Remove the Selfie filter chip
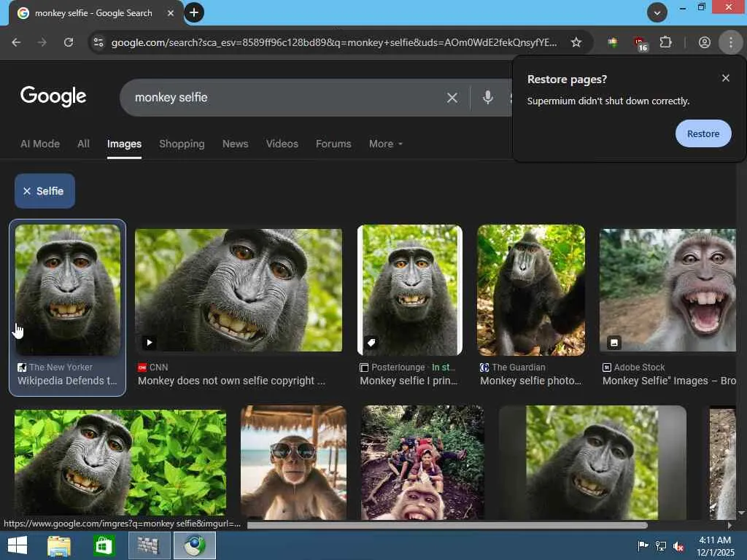Image resolution: width=747 pixels, height=560 pixels. [44, 191]
